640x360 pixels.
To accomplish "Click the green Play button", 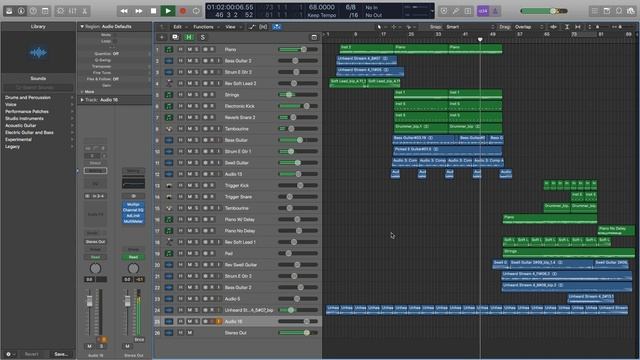I will 168,11.
